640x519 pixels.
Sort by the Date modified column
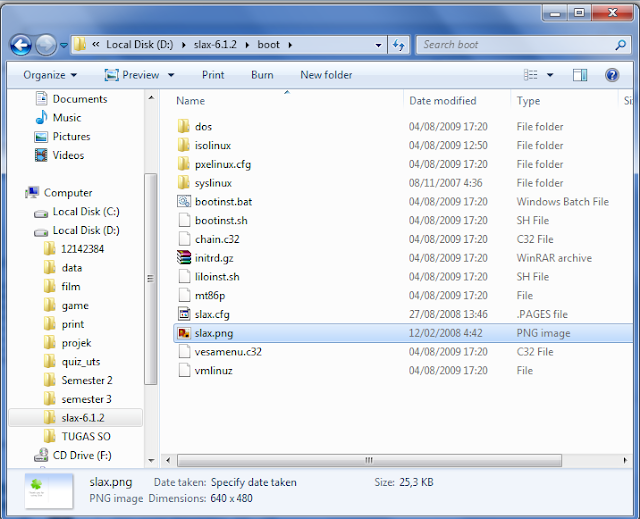coord(442,101)
